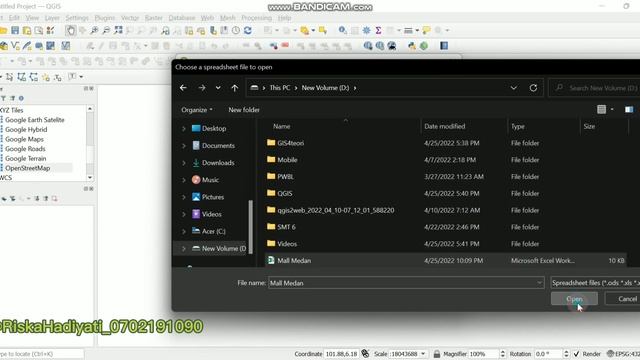Open the Settings menu
Image resolution: width=640 pixels, height=360 pixels.
(77, 18)
